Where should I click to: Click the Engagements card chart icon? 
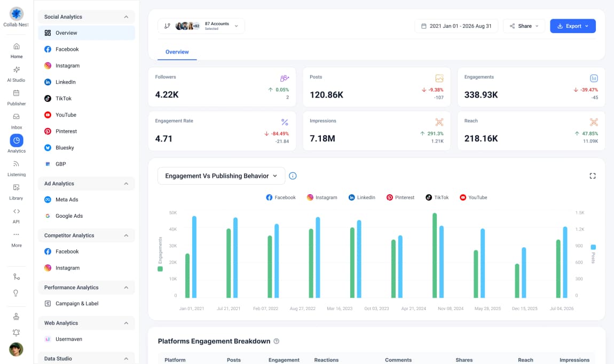point(594,78)
